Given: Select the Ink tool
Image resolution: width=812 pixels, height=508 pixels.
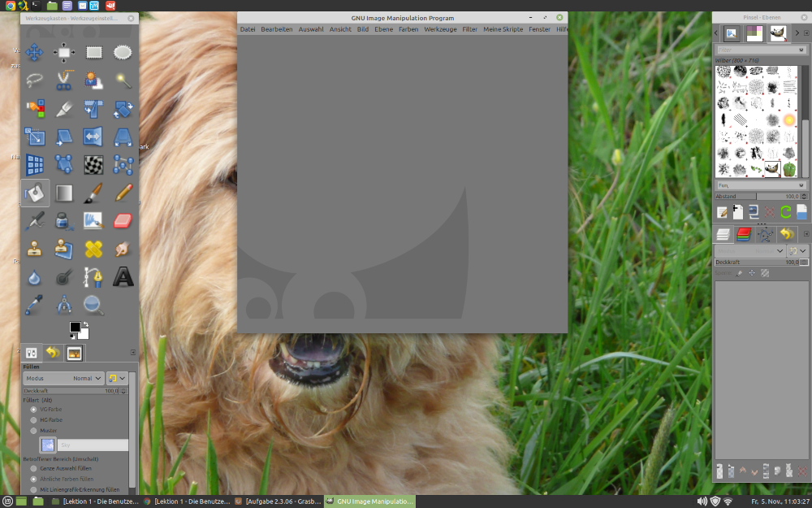Looking at the screenshot, I should [63, 221].
